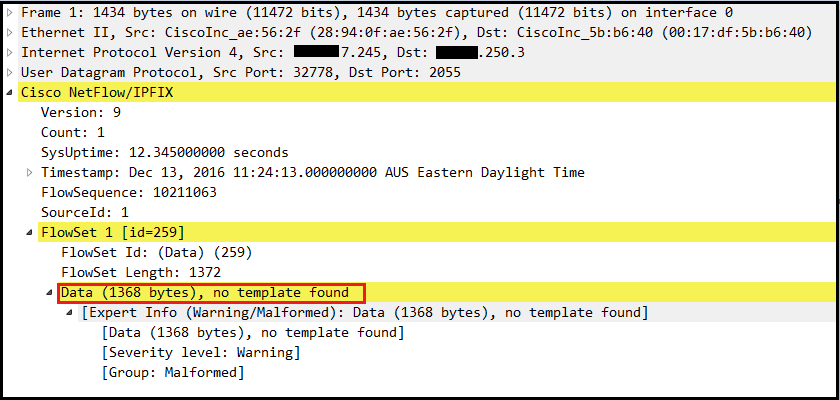This screenshot has width=840, height=400.
Task: Expand the User Datagram Protocol triangle
Action: coord(11,72)
